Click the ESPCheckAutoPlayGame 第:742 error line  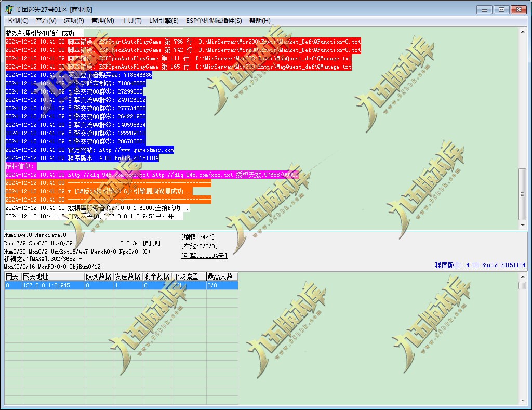183,50
